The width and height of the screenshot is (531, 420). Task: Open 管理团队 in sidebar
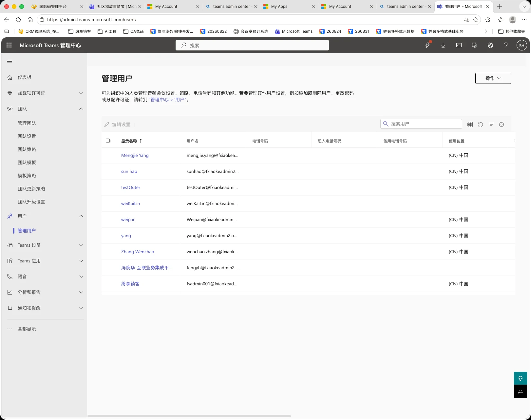27,123
